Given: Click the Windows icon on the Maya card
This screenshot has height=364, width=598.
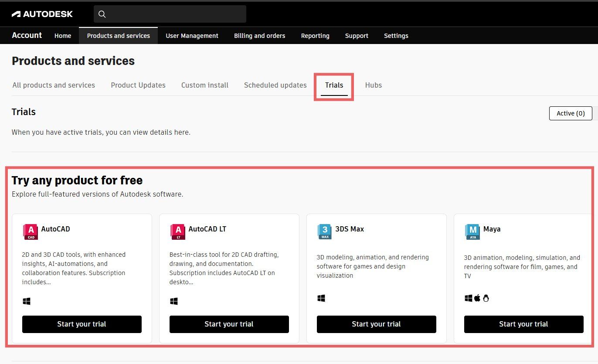Looking at the screenshot, I should point(469,298).
